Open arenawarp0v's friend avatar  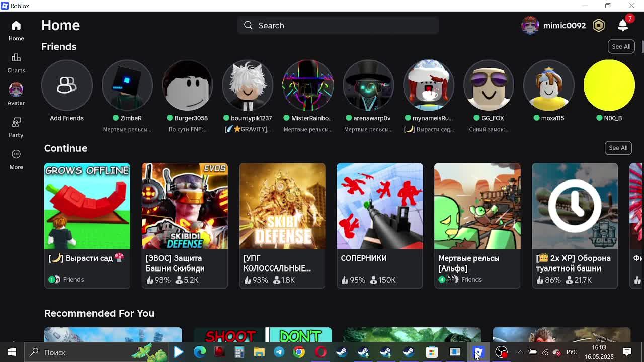(368, 85)
